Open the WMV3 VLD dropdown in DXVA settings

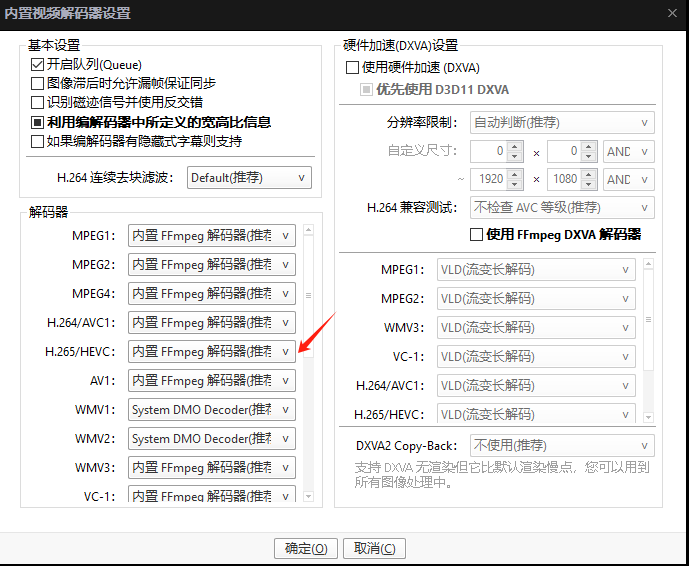536,327
